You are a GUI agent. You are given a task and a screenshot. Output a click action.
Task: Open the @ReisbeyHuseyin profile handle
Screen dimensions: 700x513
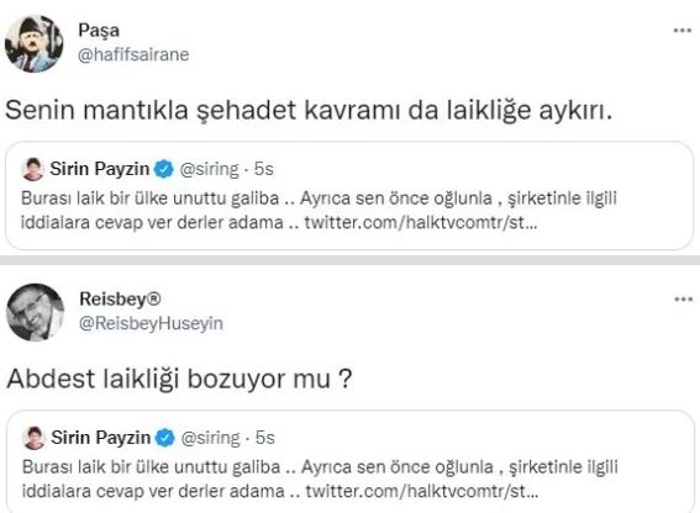(149, 323)
